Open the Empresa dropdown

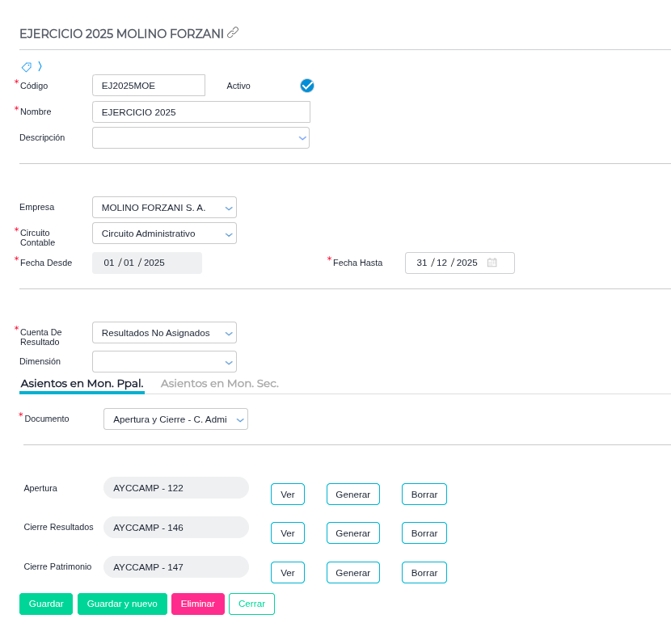229,208
